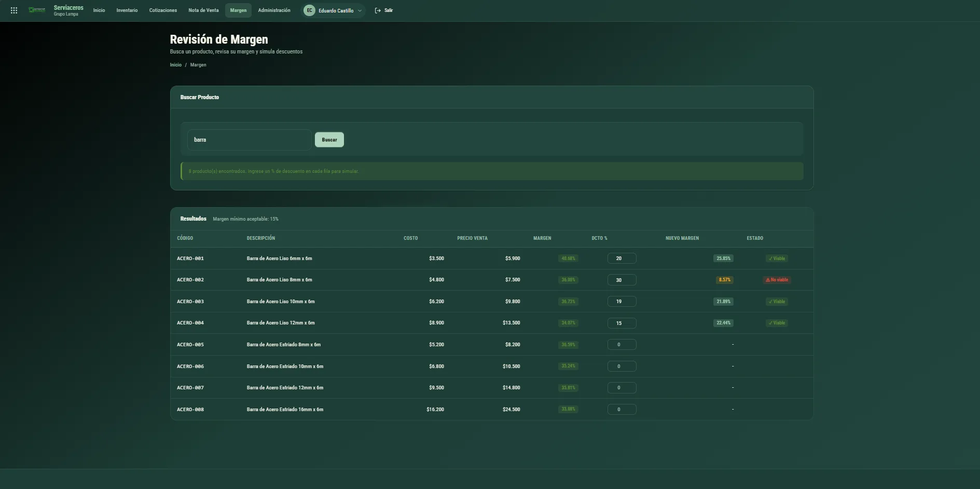Viewport: 980px width, 489px height.
Task: Click the product search field containing barra
Action: pyautogui.click(x=249, y=140)
